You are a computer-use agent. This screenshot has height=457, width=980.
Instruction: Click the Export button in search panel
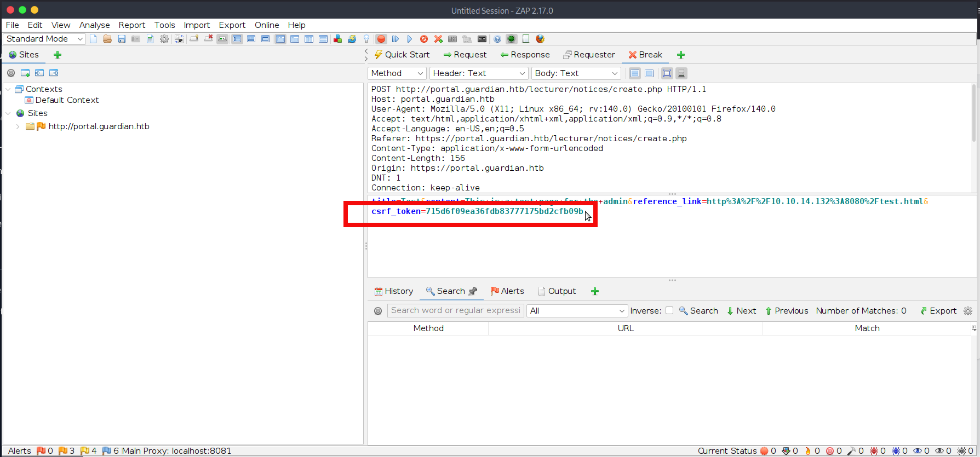938,311
